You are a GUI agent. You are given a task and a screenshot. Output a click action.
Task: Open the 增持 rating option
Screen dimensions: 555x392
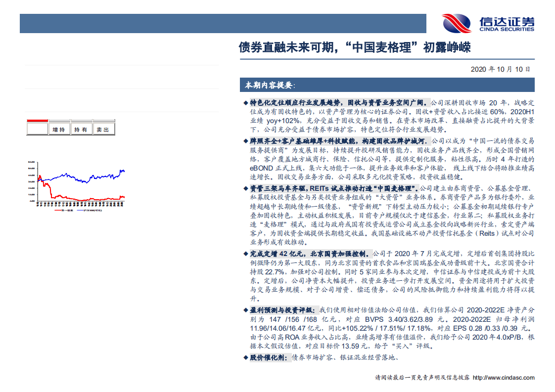[x=58, y=128]
